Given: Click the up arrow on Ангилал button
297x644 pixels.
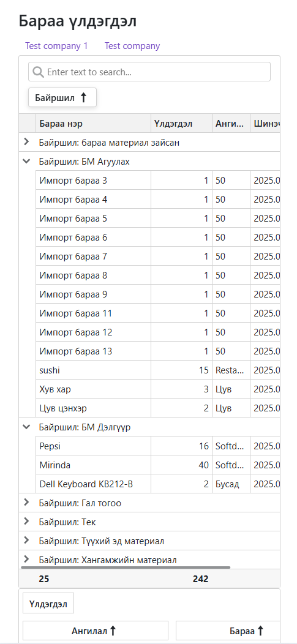Looking at the screenshot, I should click(x=113, y=631).
